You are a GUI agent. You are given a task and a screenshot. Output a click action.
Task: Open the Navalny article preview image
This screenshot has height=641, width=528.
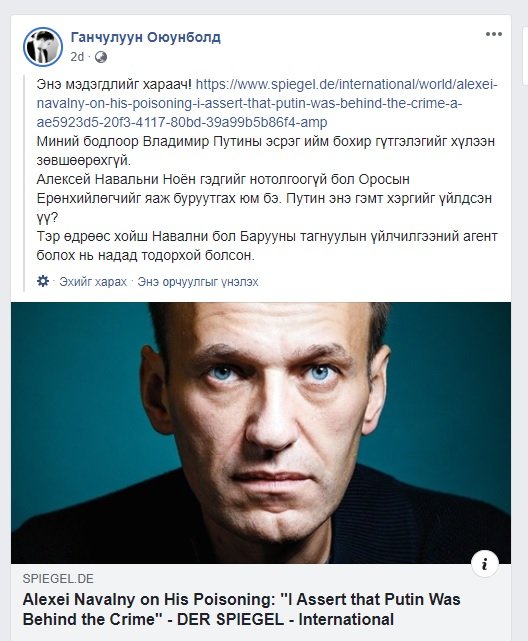[x=261, y=433]
